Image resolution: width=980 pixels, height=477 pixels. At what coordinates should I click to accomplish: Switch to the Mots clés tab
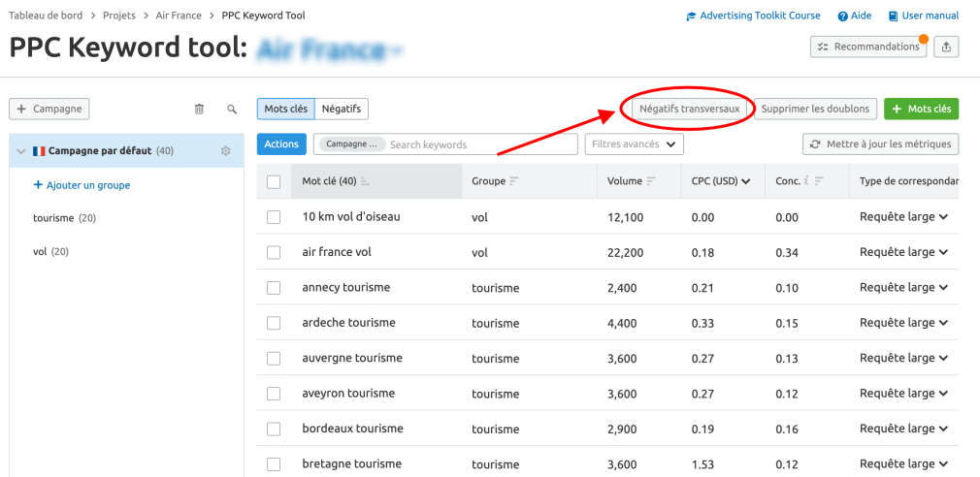(285, 109)
